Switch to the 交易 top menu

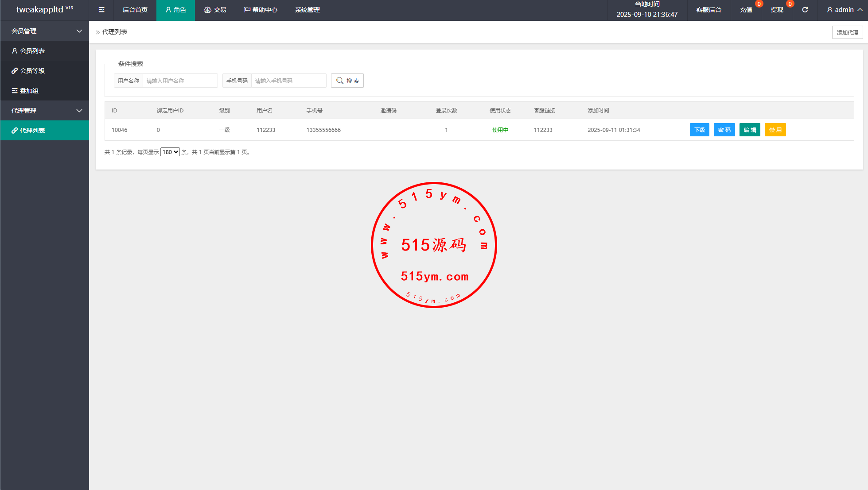pyautogui.click(x=215, y=10)
